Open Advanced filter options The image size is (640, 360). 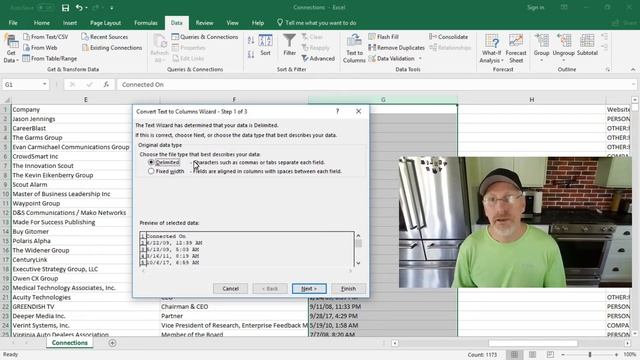click(x=318, y=59)
